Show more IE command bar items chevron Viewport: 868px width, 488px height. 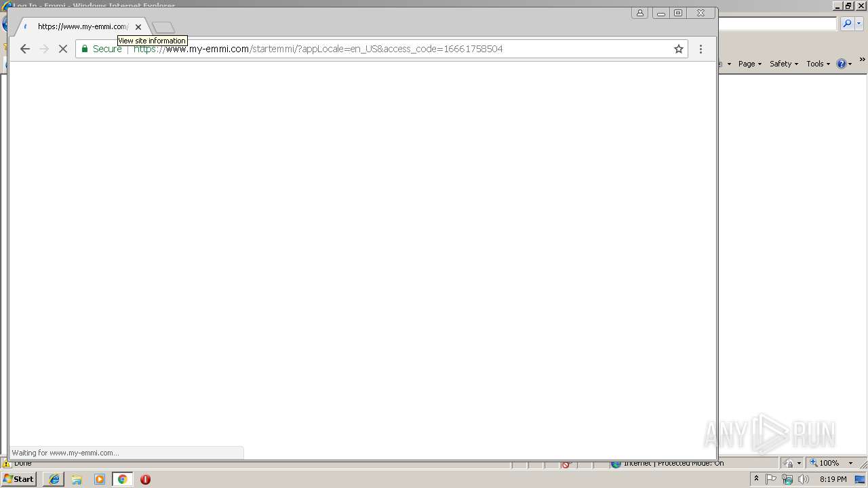863,60
